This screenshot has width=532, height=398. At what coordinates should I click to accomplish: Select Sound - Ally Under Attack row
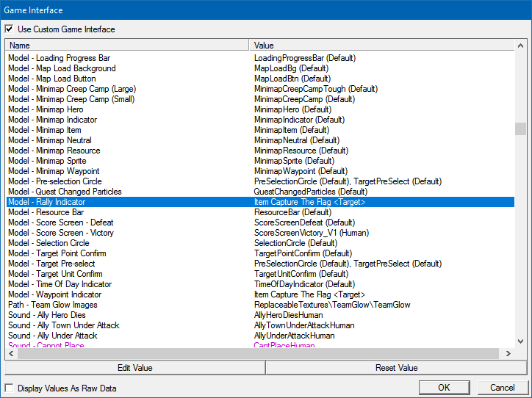[260, 336]
